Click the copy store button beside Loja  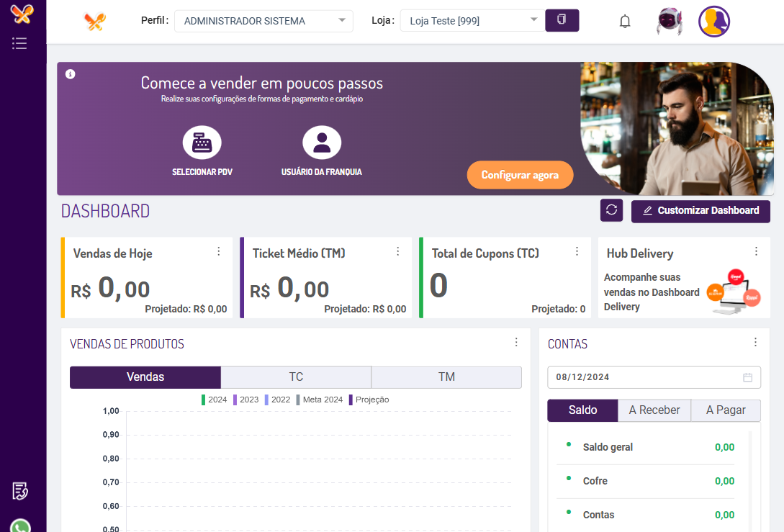pyautogui.click(x=562, y=20)
